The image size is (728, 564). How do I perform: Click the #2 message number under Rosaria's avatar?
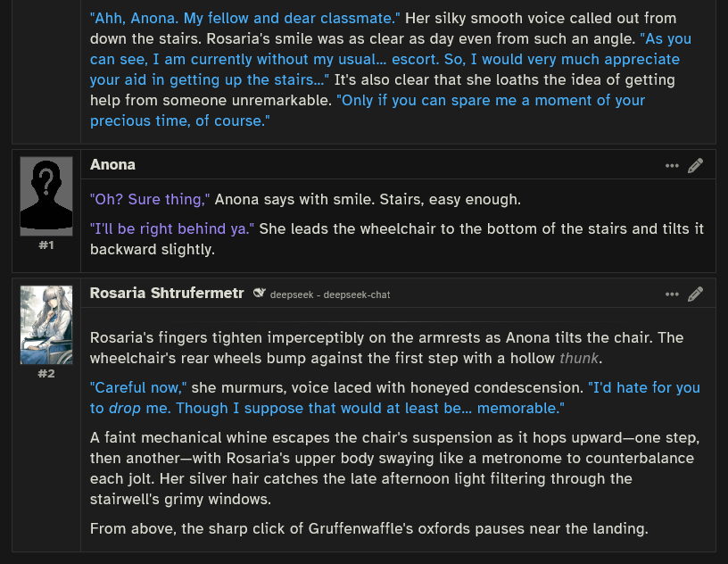[x=46, y=374]
